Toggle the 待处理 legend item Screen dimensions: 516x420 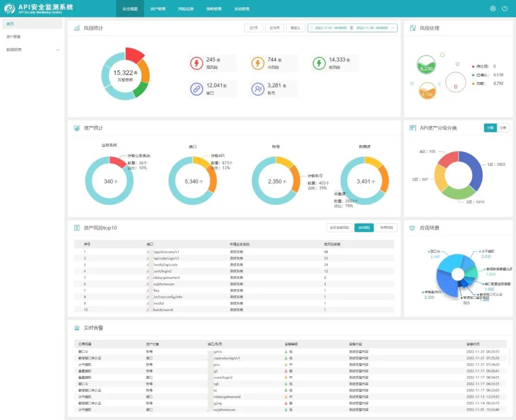click(485, 66)
